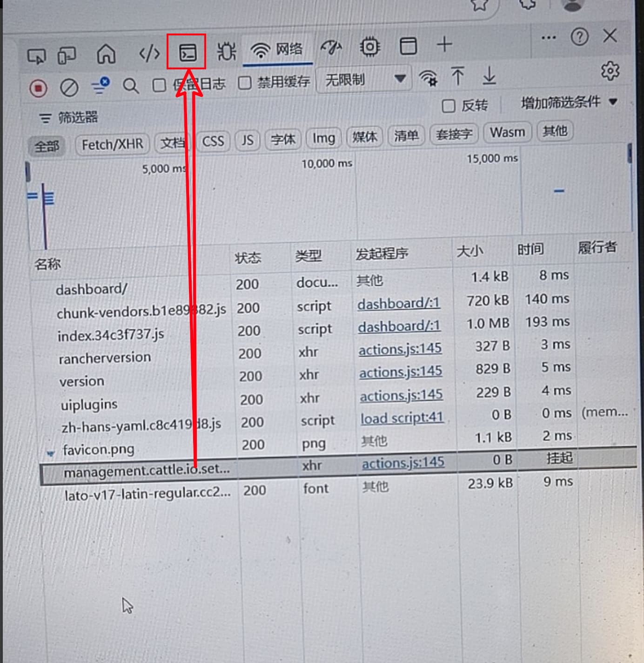This screenshot has height=663, width=644.
Task: Open the Elements panel icon
Action: (x=149, y=54)
